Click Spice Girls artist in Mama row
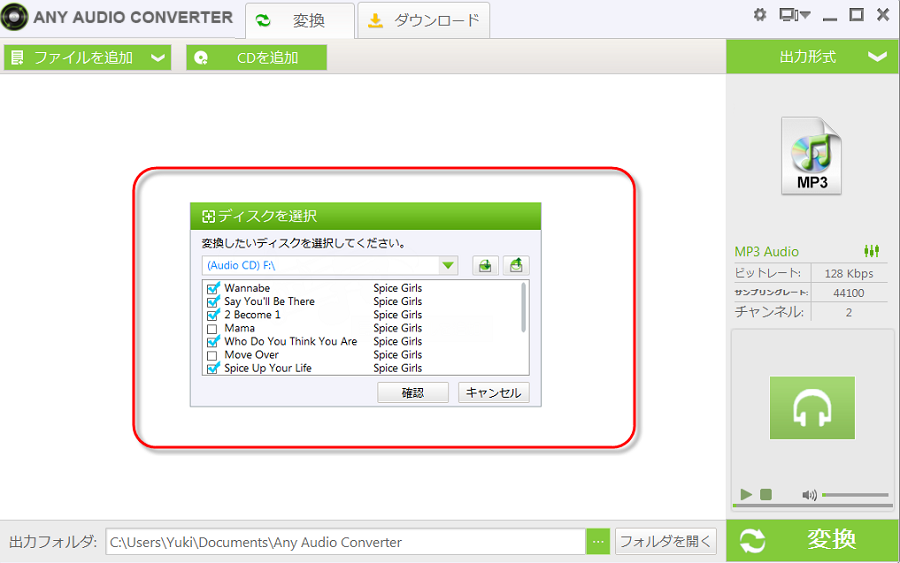900x563 pixels. [397, 328]
